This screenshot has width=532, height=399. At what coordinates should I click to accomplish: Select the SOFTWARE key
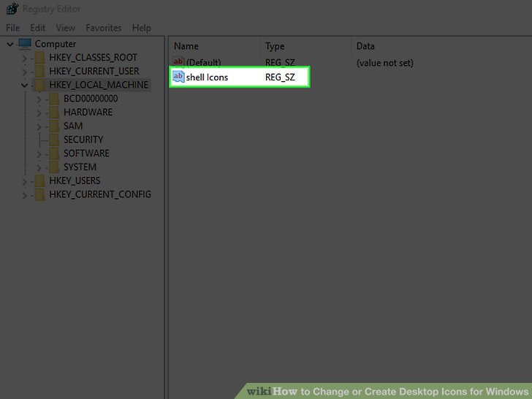pyautogui.click(x=86, y=153)
